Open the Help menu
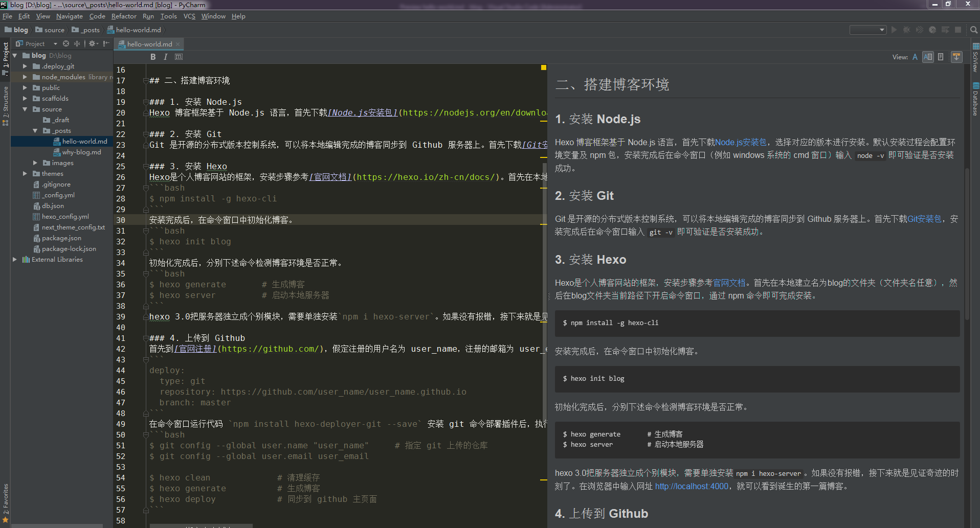 pos(238,16)
